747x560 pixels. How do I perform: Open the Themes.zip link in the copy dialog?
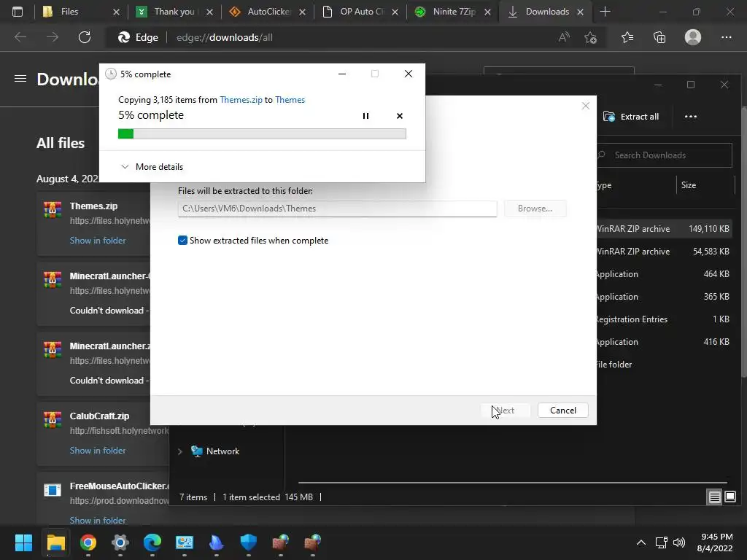click(x=241, y=99)
